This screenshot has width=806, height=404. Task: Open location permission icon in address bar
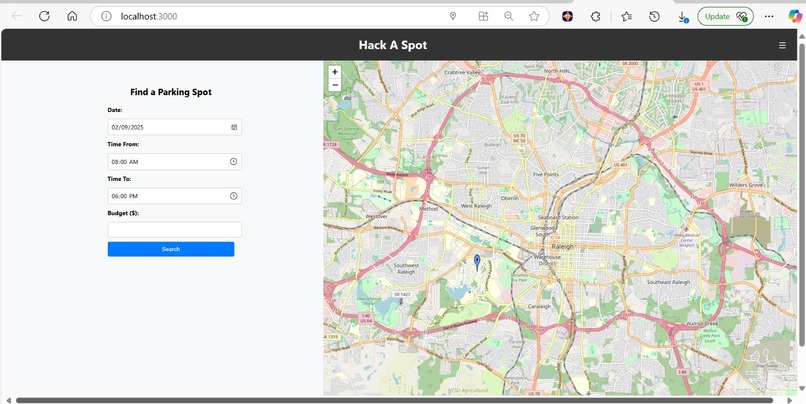pos(453,16)
